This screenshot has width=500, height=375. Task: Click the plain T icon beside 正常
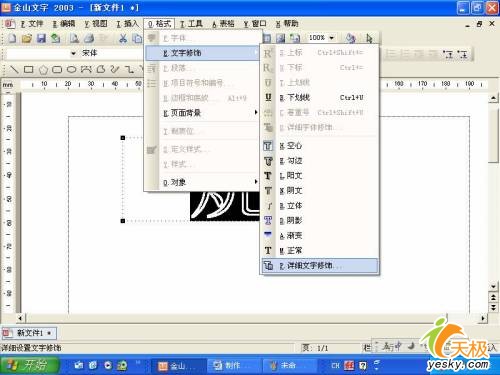(x=268, y=250)
